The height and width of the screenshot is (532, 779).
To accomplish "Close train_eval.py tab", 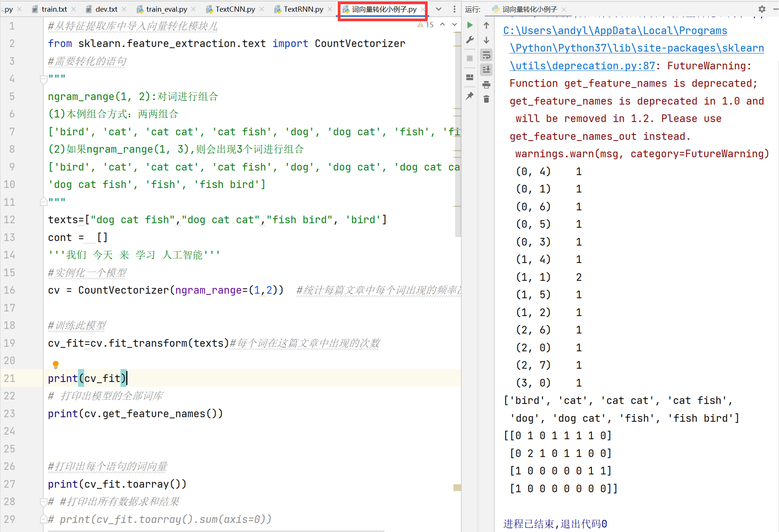I will (194, 9).
